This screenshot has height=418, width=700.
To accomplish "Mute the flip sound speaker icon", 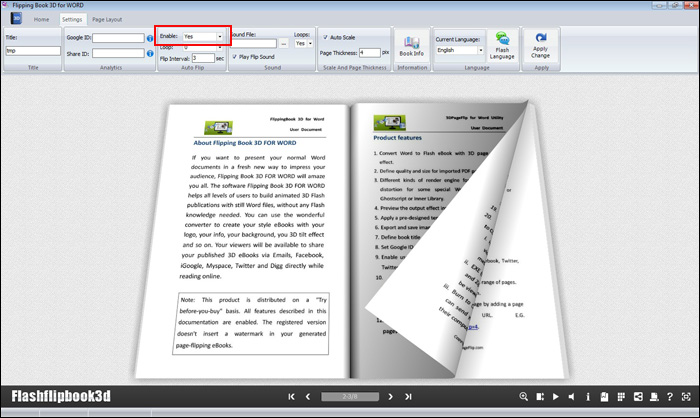I will pos(571,397).
